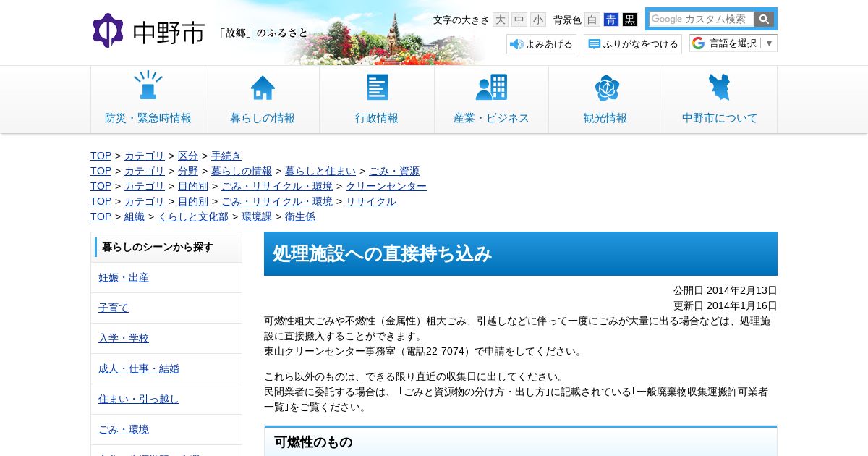Switch background color to blue

[x=611, y=20]
